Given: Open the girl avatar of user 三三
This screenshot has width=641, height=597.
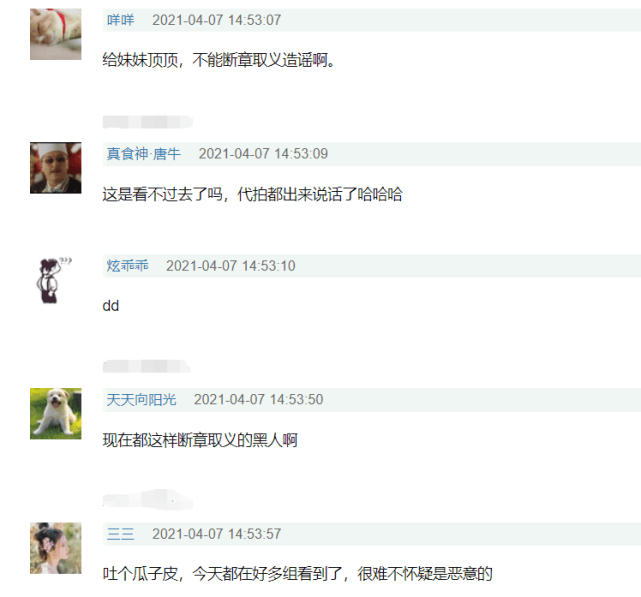Looking at the screenshot, I should 56,548.
